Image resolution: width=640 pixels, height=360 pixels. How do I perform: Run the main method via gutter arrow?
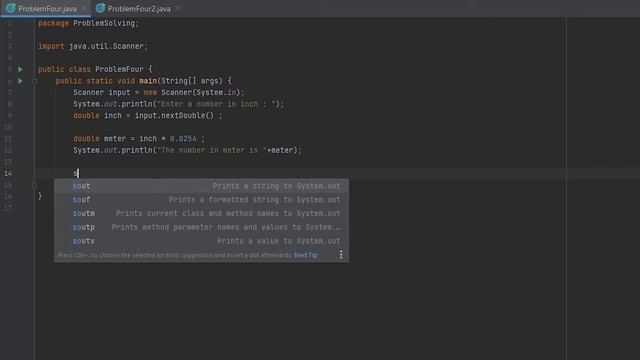coord(20,81)
